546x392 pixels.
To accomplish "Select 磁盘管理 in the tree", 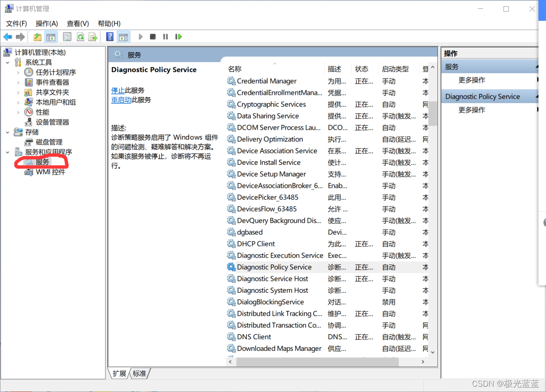I will click(49, 142).
